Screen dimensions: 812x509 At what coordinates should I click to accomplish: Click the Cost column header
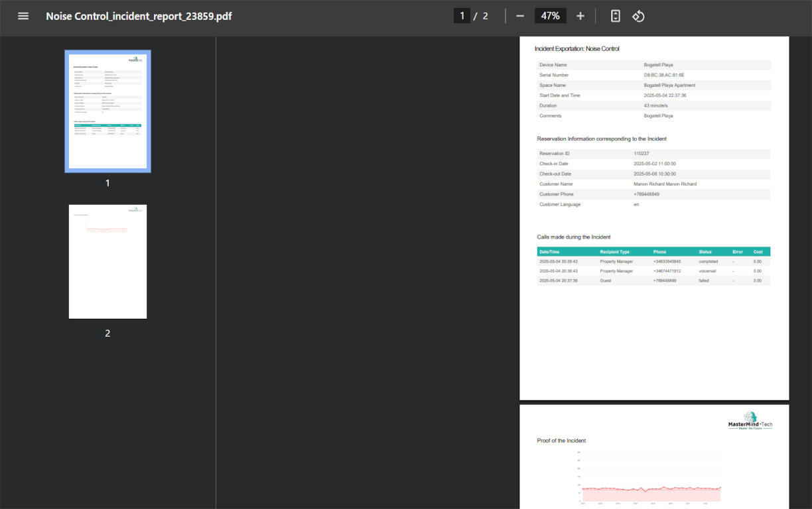tap(758, 252)
